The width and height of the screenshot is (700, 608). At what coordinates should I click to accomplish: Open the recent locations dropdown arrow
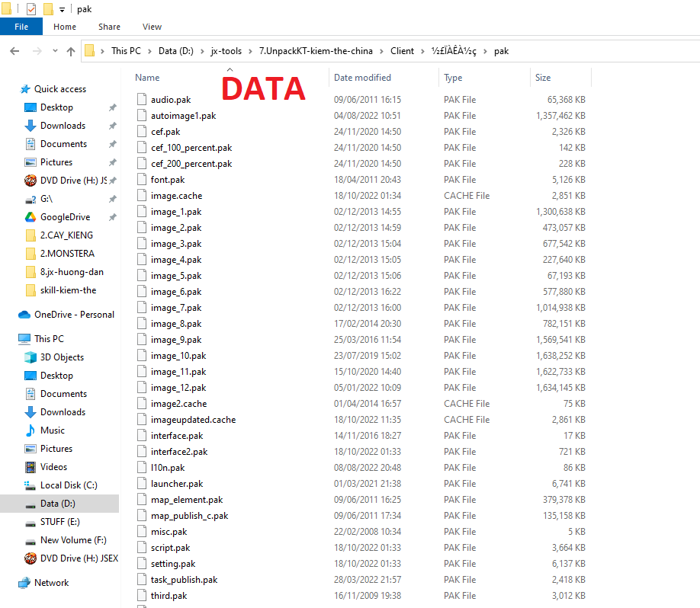(x=53, y=50)
